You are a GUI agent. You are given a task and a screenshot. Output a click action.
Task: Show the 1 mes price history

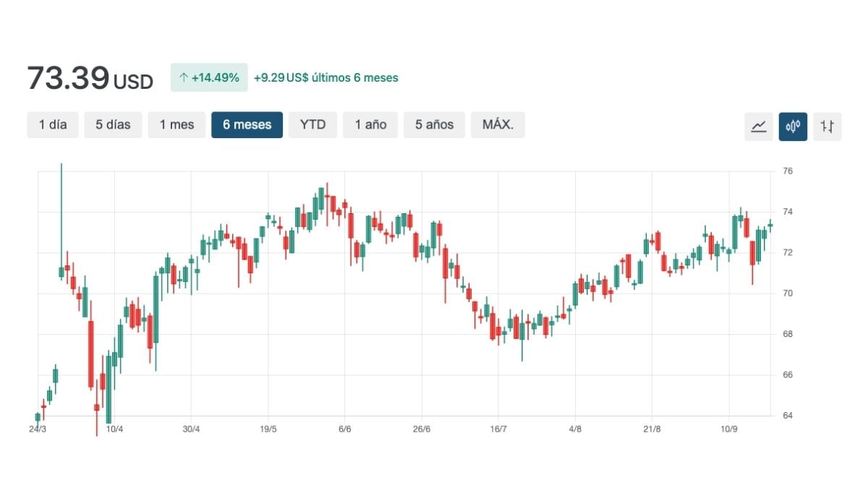point(176,124)
